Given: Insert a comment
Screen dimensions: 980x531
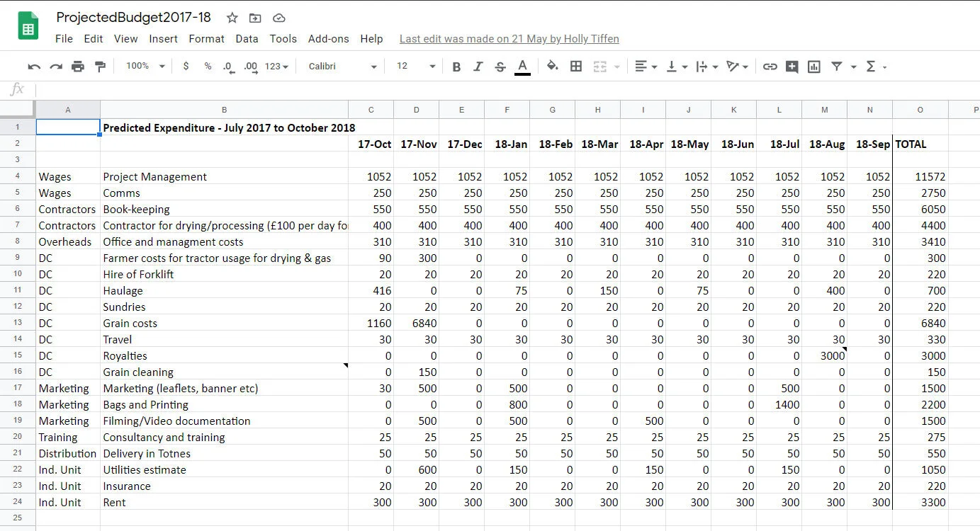Looking at the screenshot, I should [792, 67].
